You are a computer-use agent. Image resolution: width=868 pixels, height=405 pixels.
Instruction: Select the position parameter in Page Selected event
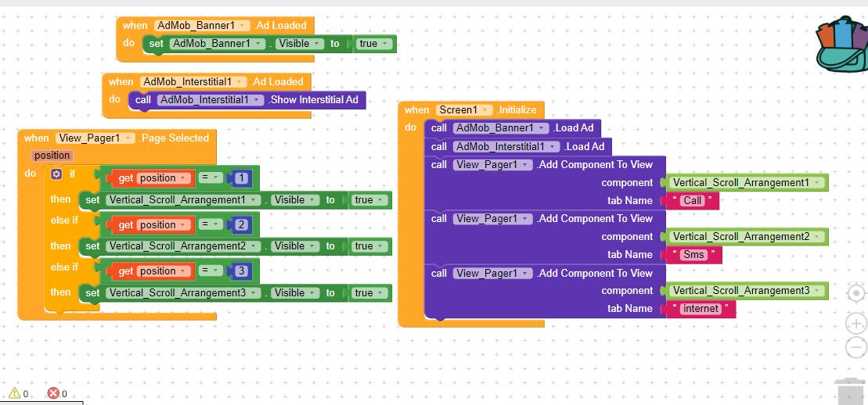tap(52, 156)
